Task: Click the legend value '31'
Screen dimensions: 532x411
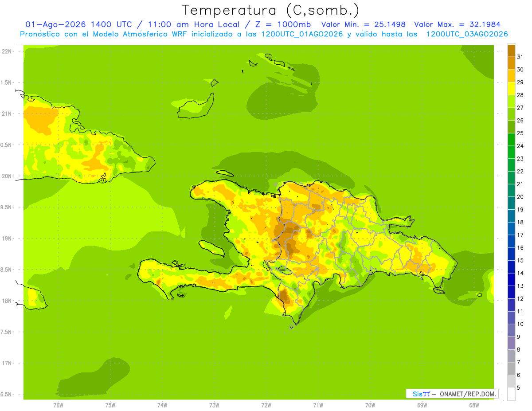Action: pos(520,57)
